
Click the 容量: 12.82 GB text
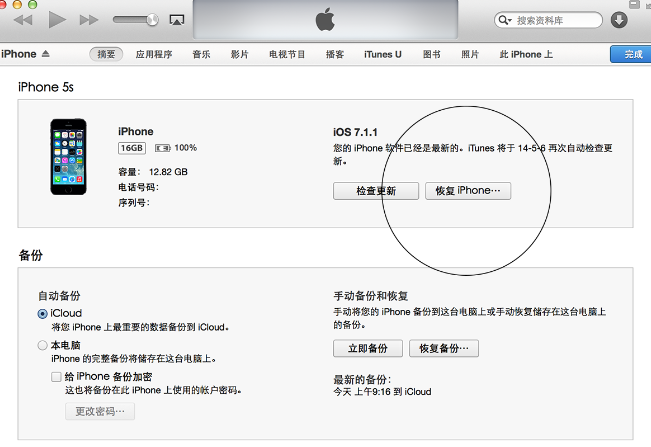coord(153,172)
